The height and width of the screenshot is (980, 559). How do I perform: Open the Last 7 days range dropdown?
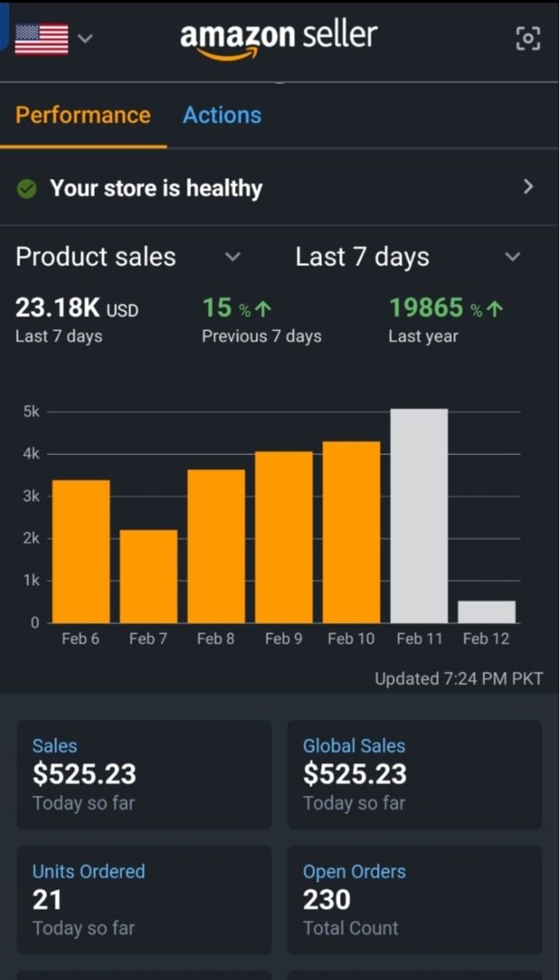pyautogui.click(x=512, y=257)
